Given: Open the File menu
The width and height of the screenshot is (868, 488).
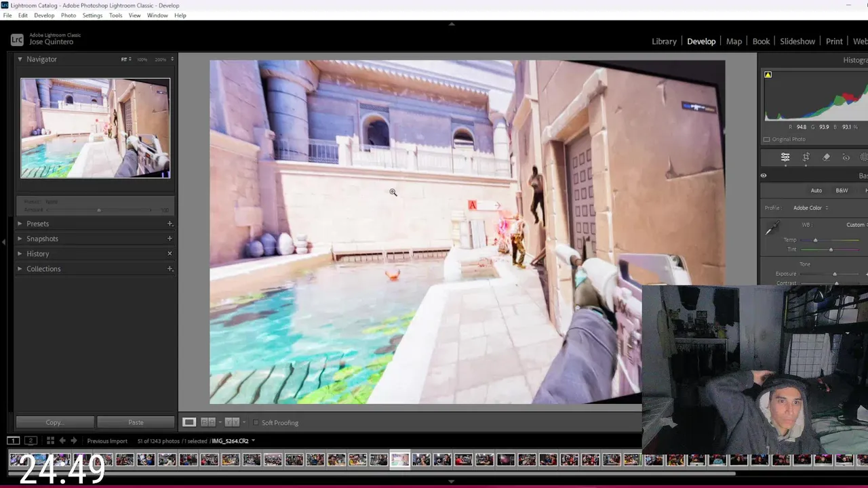Looking at the screenshot, I should [7, 15].
